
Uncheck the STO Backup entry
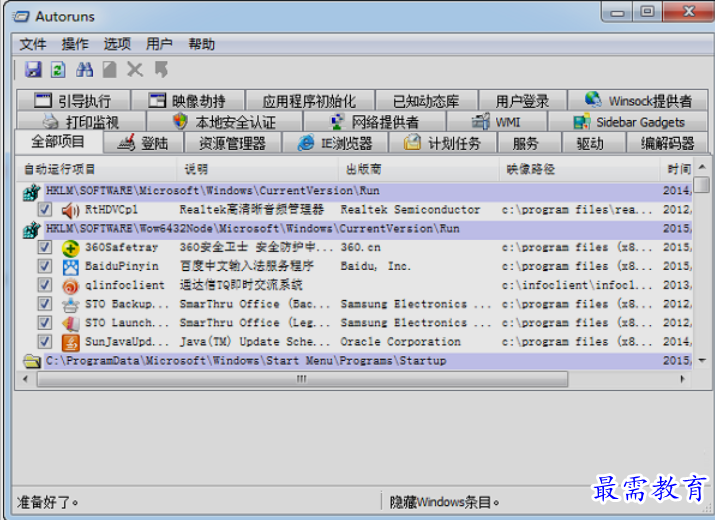click(44, 304)
